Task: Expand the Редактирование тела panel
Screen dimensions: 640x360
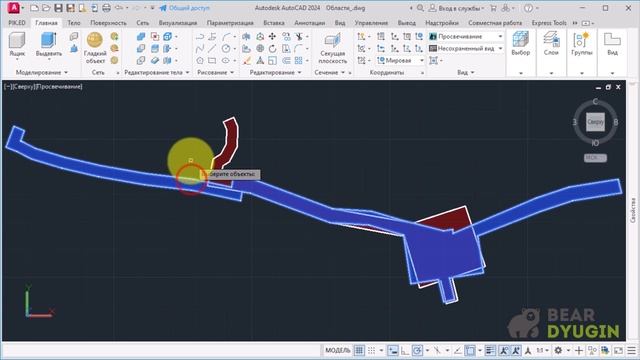Action: (157, 72)
